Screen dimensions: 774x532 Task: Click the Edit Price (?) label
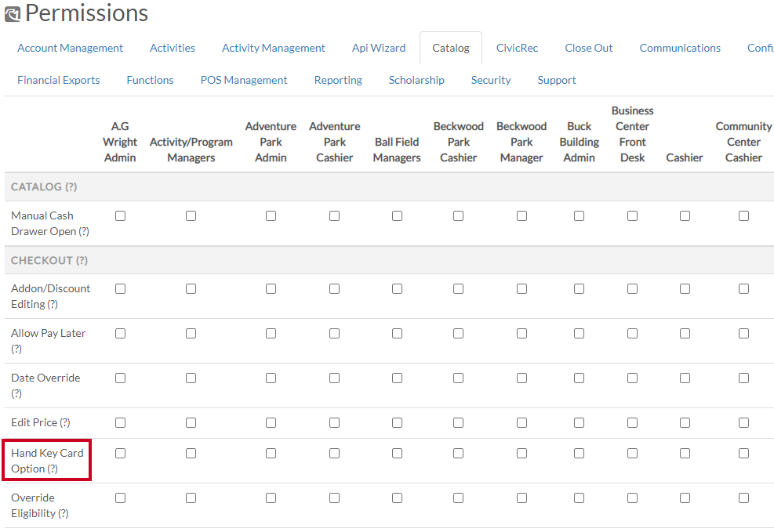coord(41,422)
